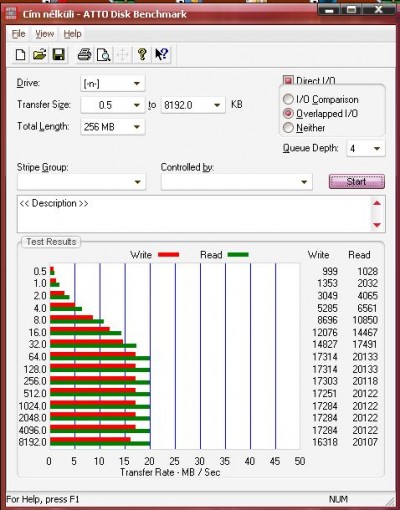Open the Help menu
This screenshot has width=400, height=510.
72,34
